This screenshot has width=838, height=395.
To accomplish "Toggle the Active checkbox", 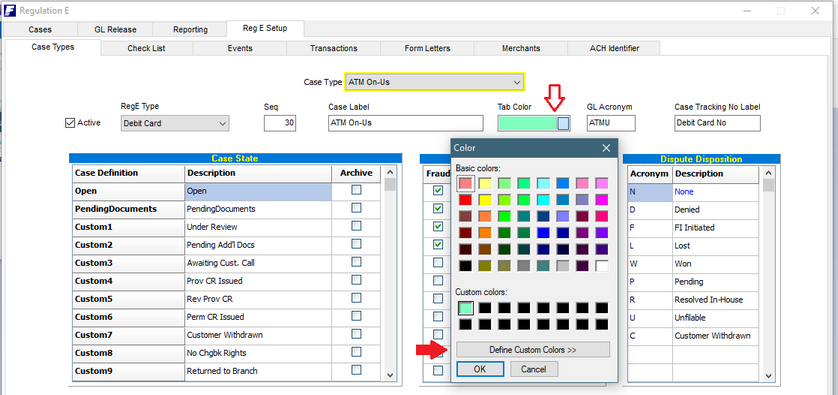I will (x=69, y=123).
